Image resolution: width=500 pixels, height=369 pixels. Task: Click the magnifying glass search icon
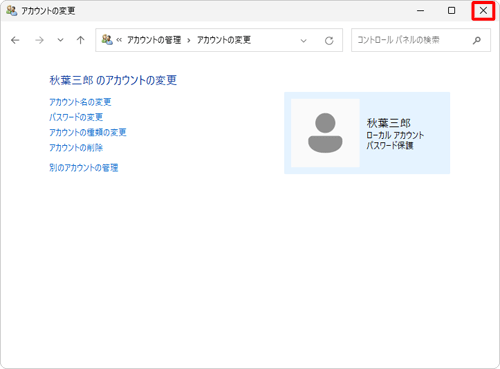[477, 40]
